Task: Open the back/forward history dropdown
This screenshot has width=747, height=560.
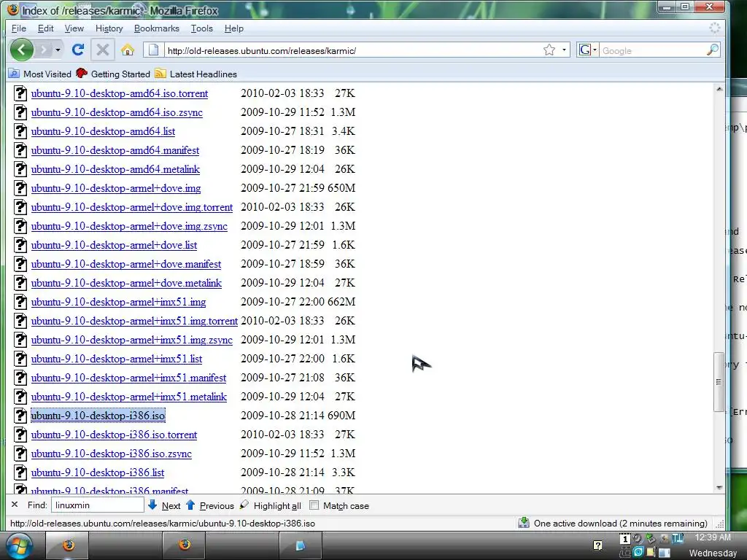Action: [x=58, y=50]
